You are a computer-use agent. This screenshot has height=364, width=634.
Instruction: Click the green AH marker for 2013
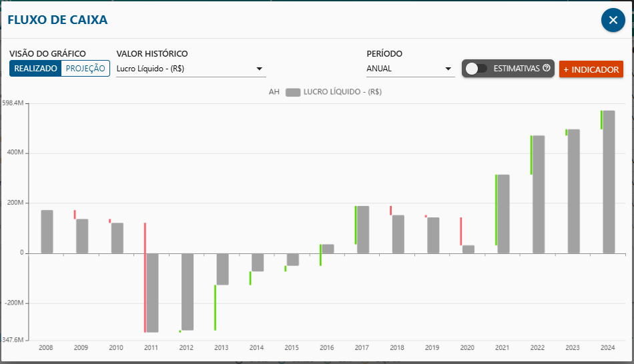pos(215,307)
